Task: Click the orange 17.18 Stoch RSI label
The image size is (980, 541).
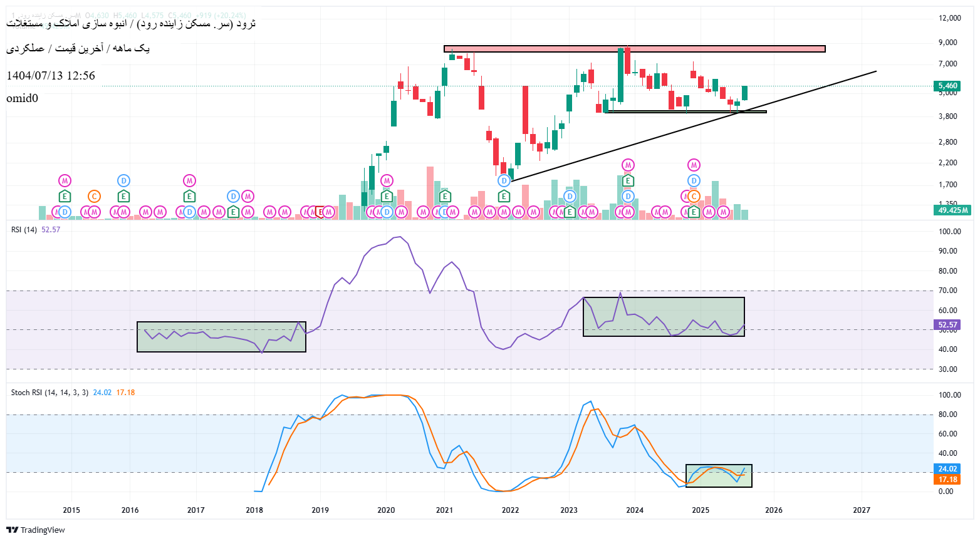Action: pos(947,480)
